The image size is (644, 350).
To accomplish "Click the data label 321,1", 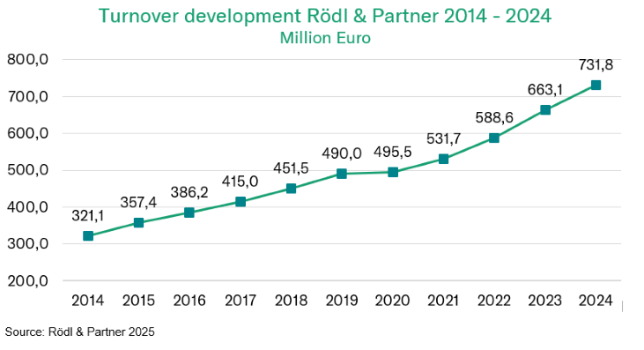I will click(88, 216).
